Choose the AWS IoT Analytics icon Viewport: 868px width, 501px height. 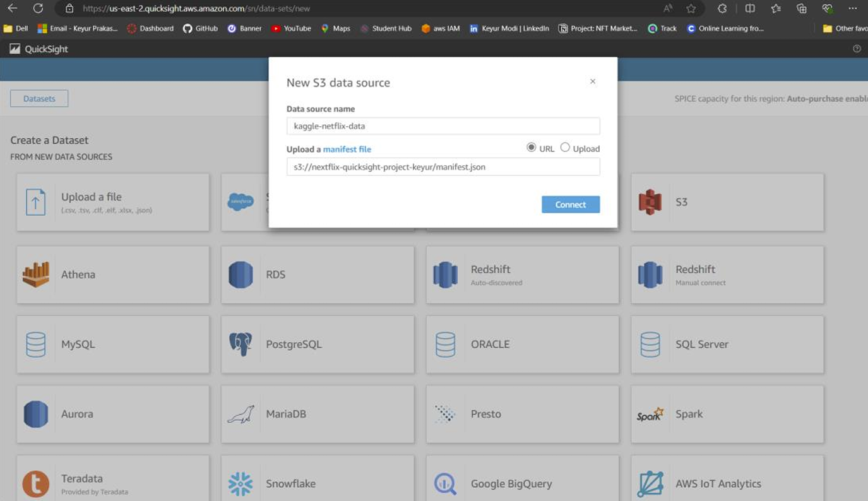(x=650, y=484)
